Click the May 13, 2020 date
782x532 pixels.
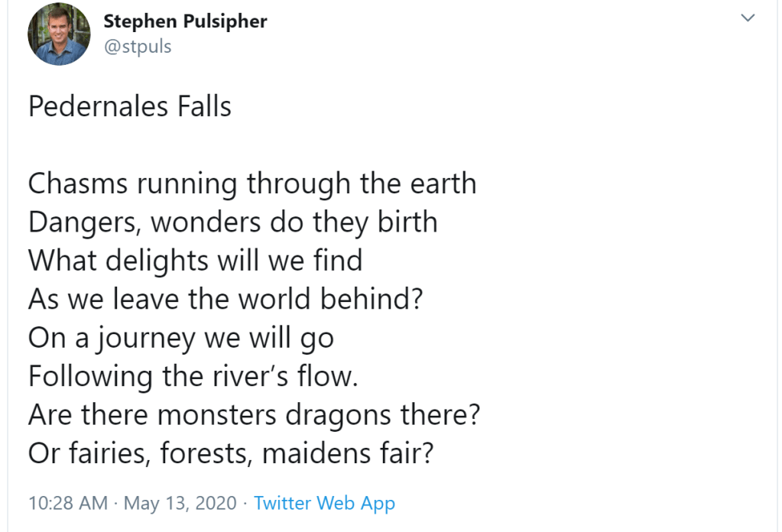(178, 503)
